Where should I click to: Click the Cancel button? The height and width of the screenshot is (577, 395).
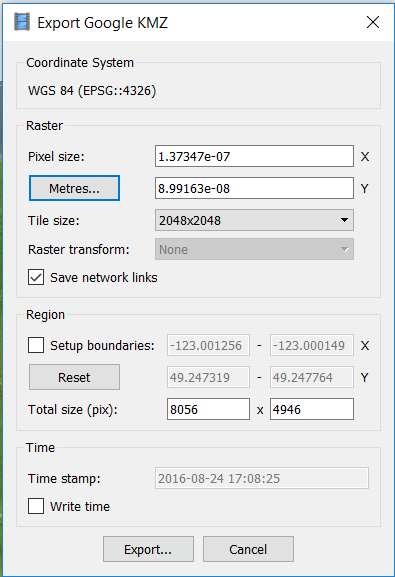(x=248, y=549)
